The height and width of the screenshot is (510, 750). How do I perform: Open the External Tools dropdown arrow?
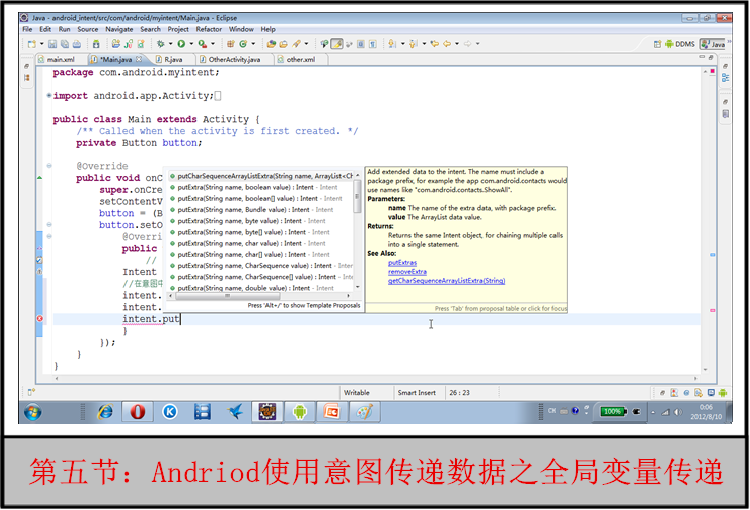click(213, 44)
